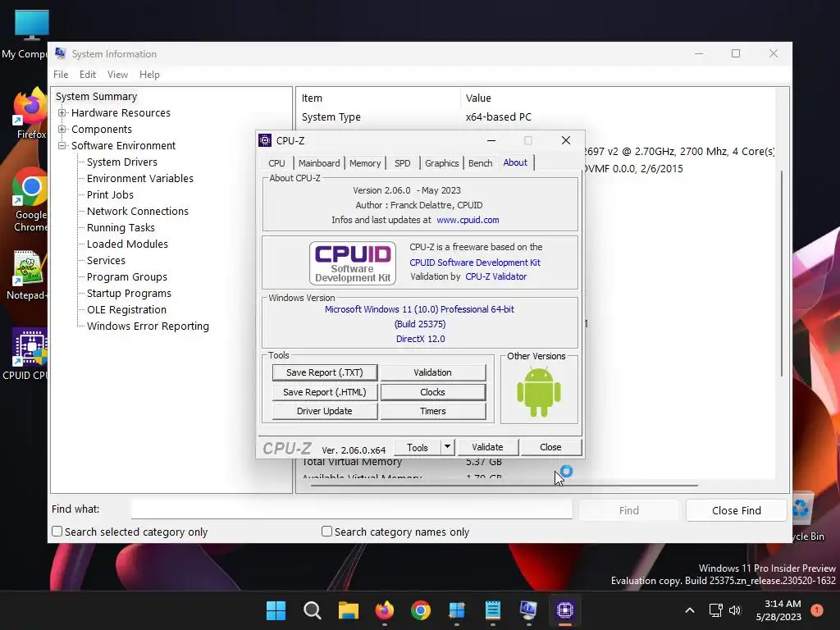Switch to the CPU tab
This screenshot has height=630, width=840.
coord(277,163)
